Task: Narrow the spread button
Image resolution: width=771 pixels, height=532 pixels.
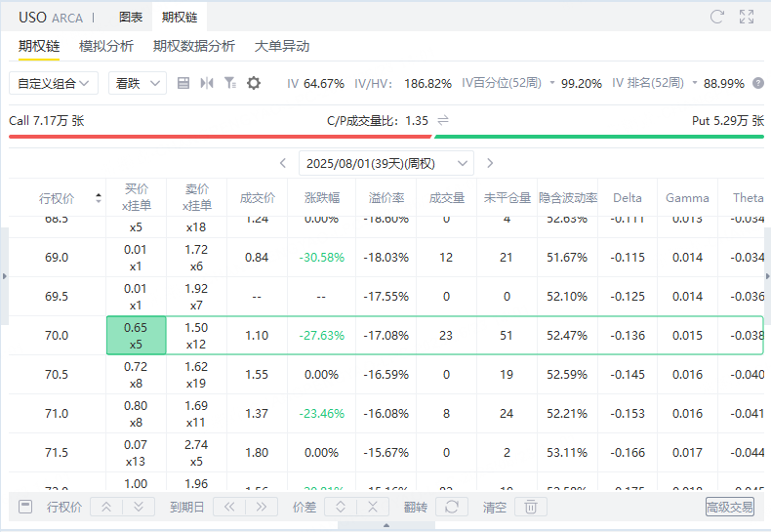Action: (373, 507)
